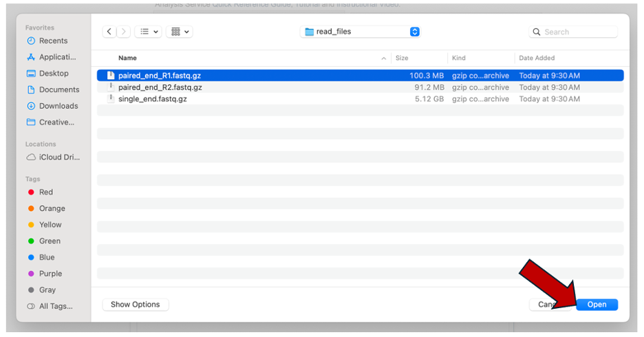Click the paired_end_R2 file icon

tap(111, 87)
